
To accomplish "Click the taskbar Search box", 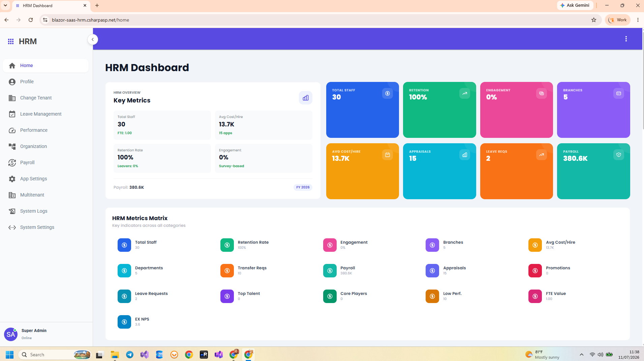I will (x=55, y=355).
